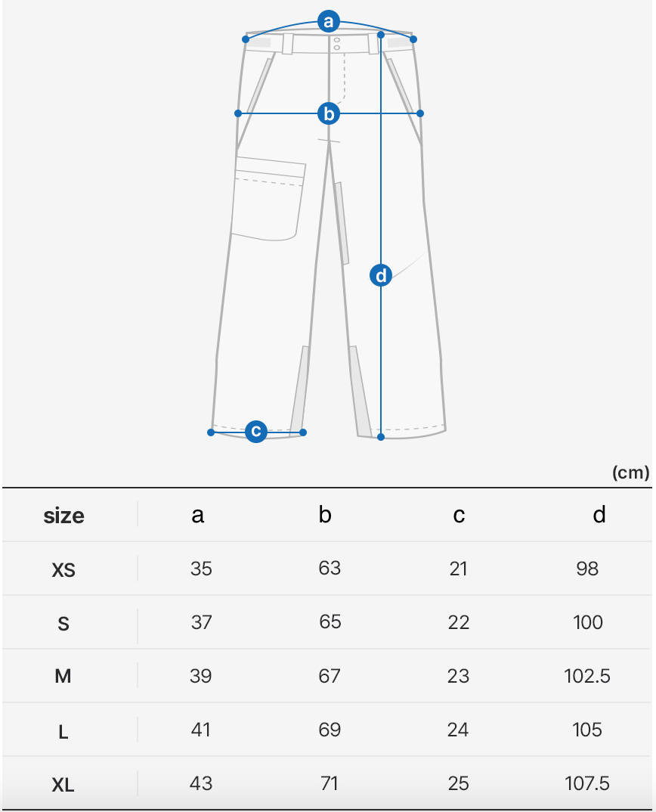Click the blue "a" waist marker on the diagram
The width and height of the screenshot is (656, 812).
point(328,21)
